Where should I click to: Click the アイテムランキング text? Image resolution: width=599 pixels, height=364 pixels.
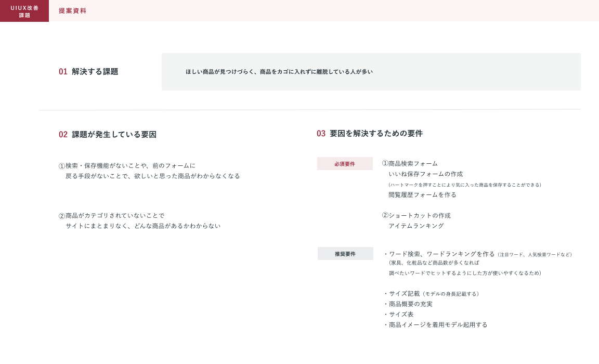416,226
